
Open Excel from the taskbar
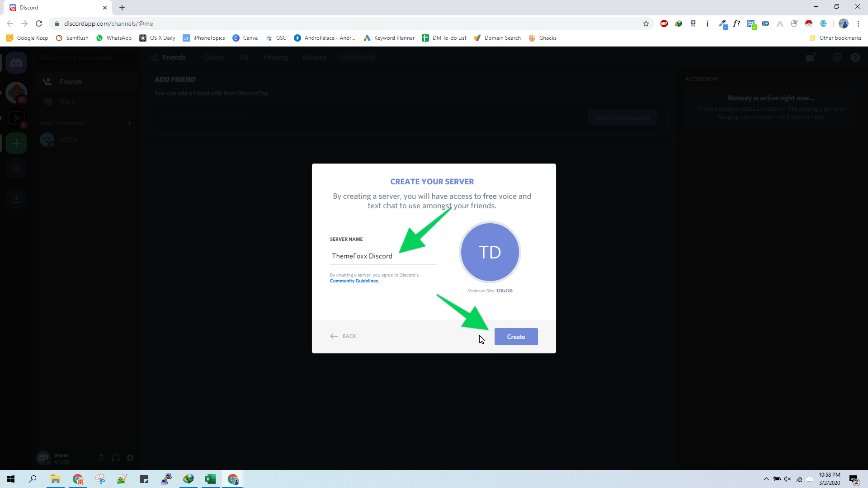[x=210, y=479]
